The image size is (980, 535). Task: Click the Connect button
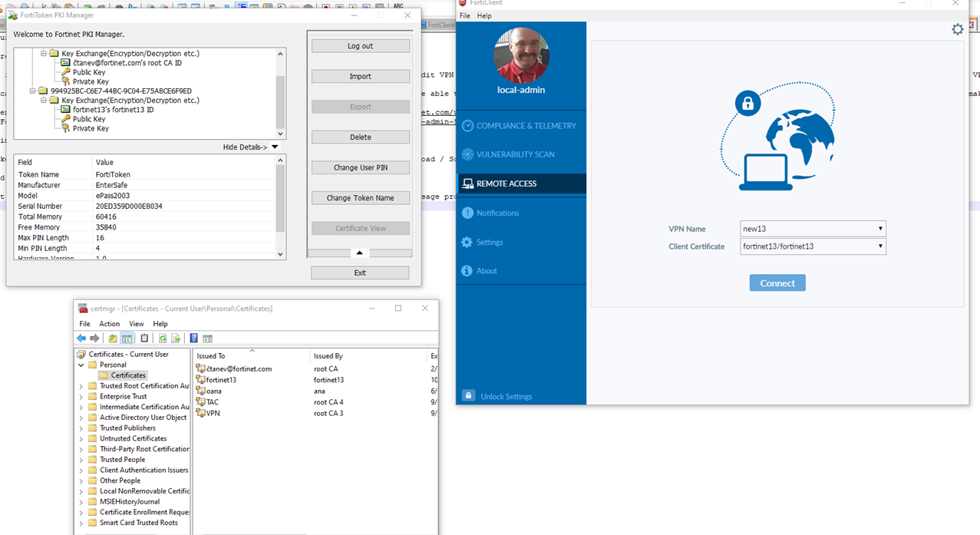777,283
